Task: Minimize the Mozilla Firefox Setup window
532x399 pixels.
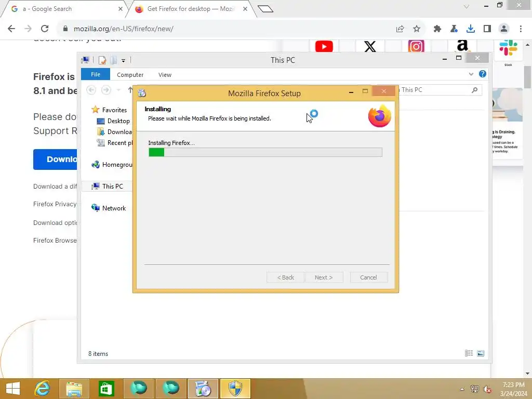Action: (351, 92)
